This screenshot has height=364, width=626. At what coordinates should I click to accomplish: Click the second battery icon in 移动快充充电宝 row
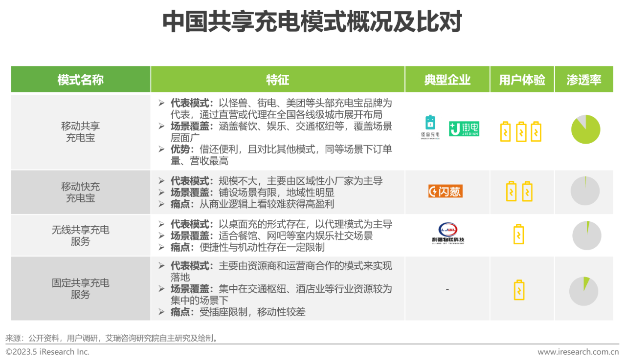(527, 191)
